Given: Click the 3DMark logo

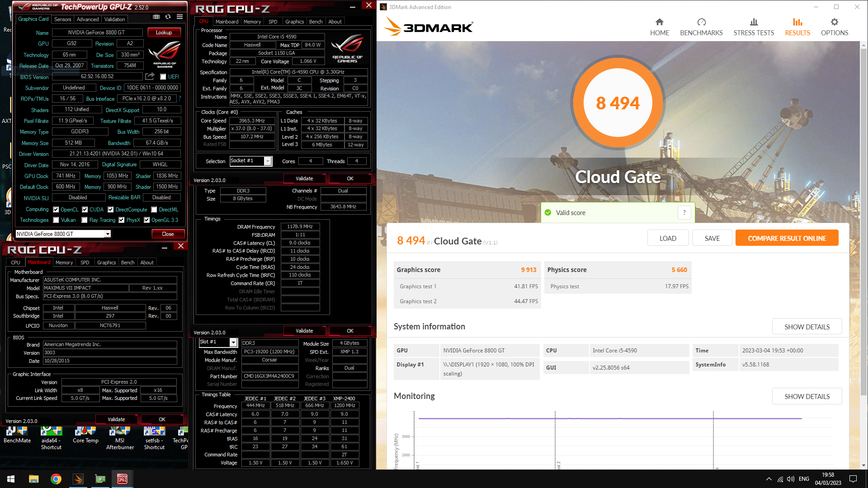Looking at the screenshot, I should point(429,27).
